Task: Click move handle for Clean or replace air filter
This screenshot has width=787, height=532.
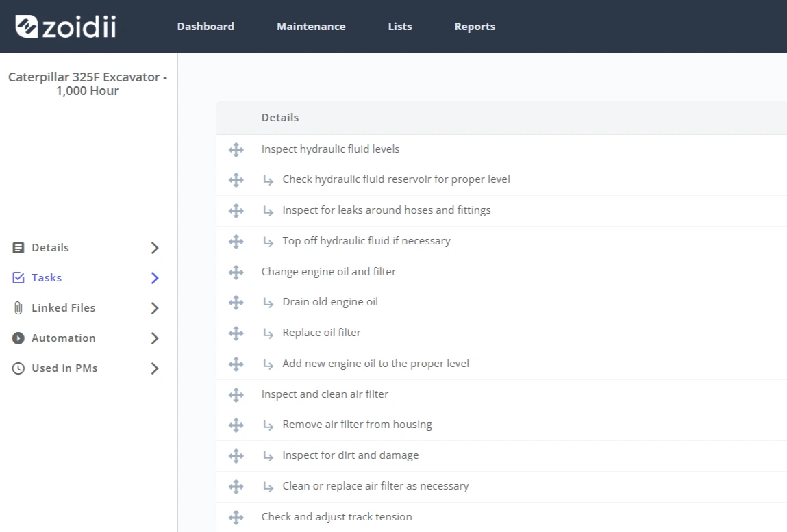Action: pyautogui.click(x=236, y=486)
